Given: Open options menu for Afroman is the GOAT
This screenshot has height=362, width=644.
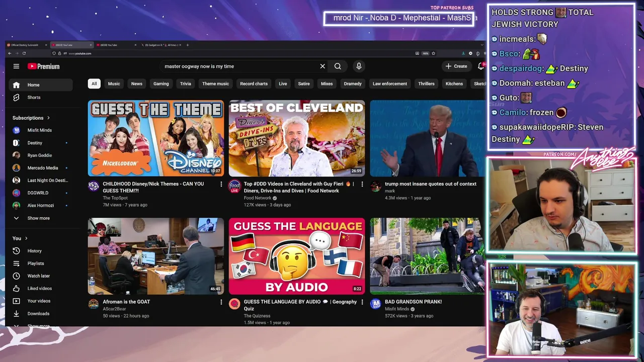Looking at the screenshot, I should pos(221,302).
